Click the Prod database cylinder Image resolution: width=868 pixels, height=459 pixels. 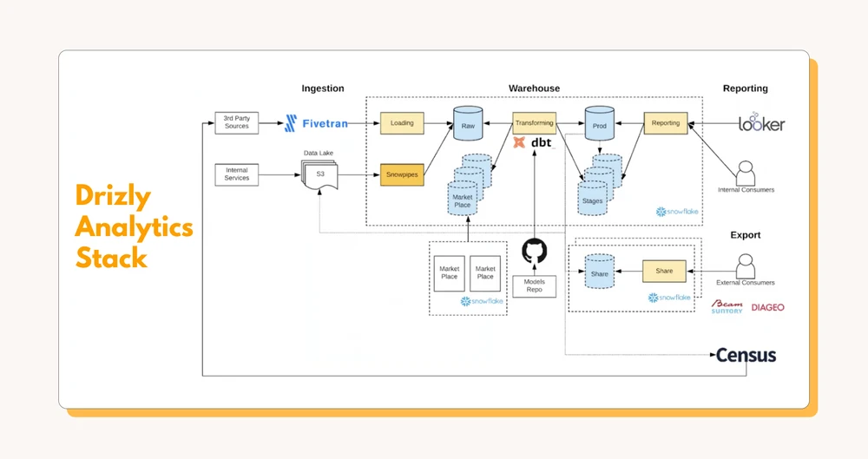(600, 123)
